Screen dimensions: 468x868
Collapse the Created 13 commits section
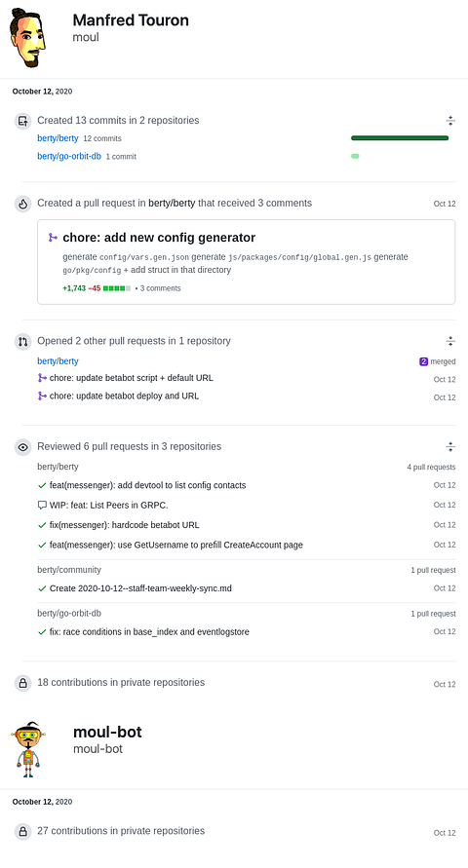[450, 121]
